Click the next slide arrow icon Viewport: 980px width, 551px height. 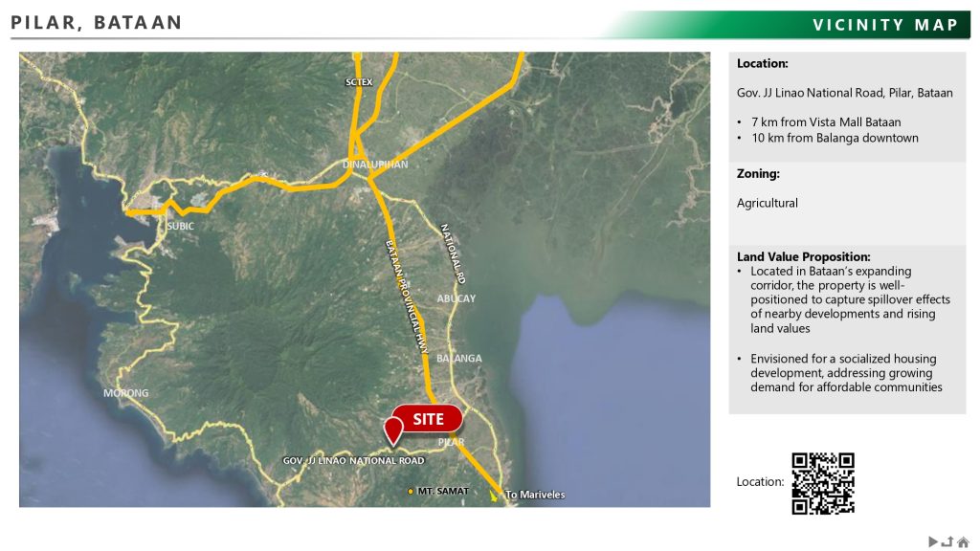(932, 542)
